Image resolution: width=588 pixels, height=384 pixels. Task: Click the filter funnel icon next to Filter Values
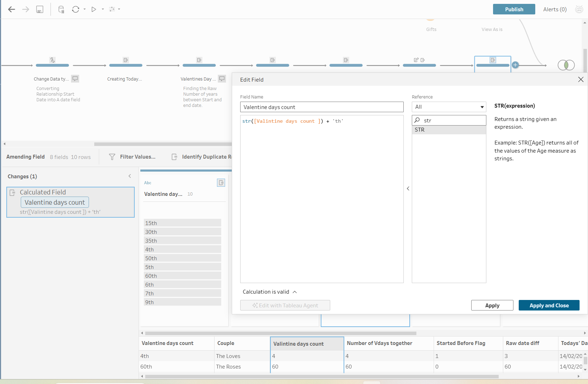(112, 157)
